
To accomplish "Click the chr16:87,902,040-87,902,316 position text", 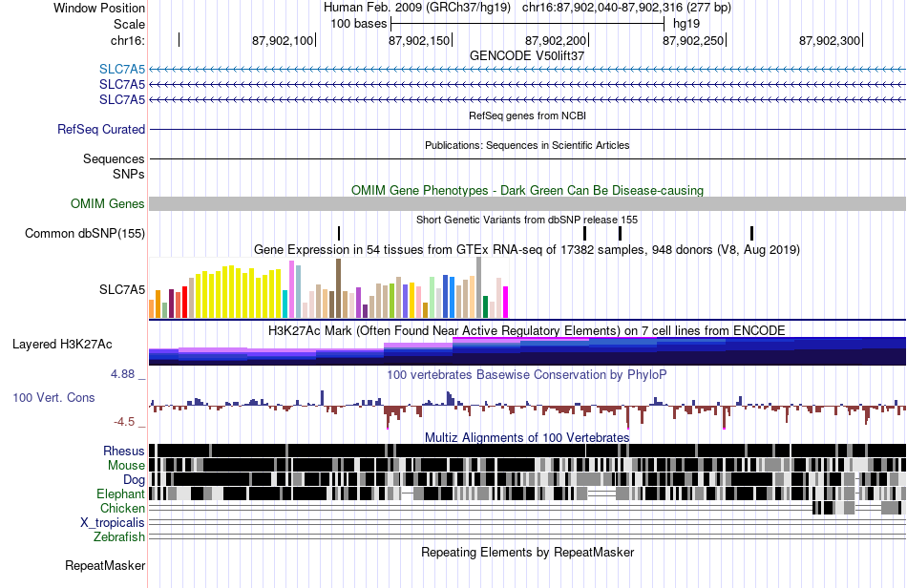I will point(626,8).
